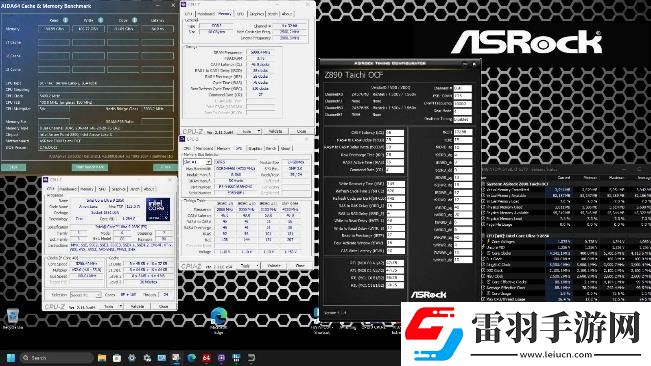This screenshot has width=651, height=366.
Task: Click the info icon beside Read in AIDA64
Action: point(65,20)
